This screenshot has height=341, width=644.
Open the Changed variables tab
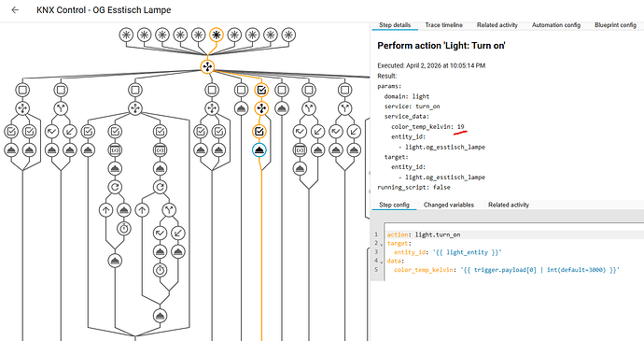tap(449, 205)
